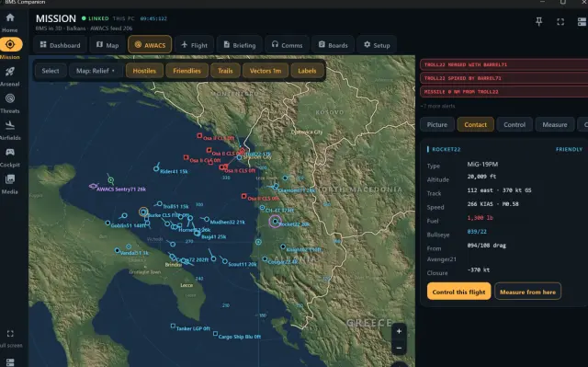Click the Troll51 15k contact symbol
Screen dimensions: 588x367
point(159,204)
